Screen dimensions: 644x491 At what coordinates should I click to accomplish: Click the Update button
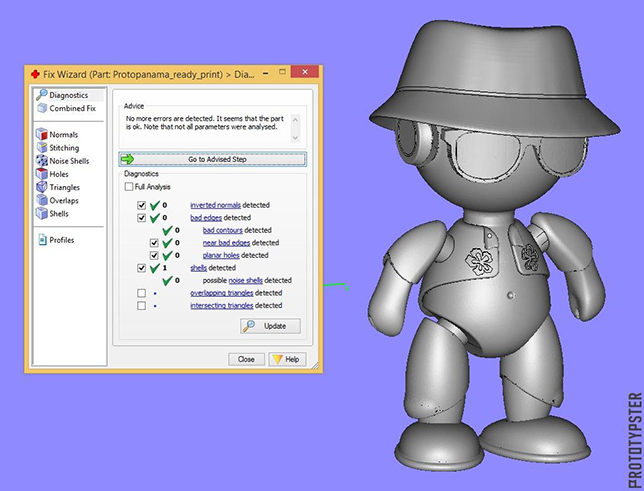[x=270, y=326]
